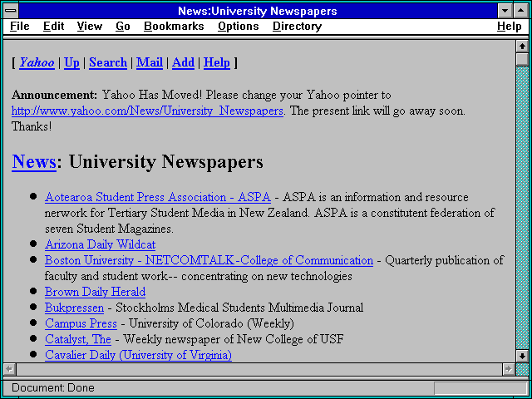Click the vertical scrollbar up arrow
The width and height of the screenshot is (532, 399).
[522, 47]
